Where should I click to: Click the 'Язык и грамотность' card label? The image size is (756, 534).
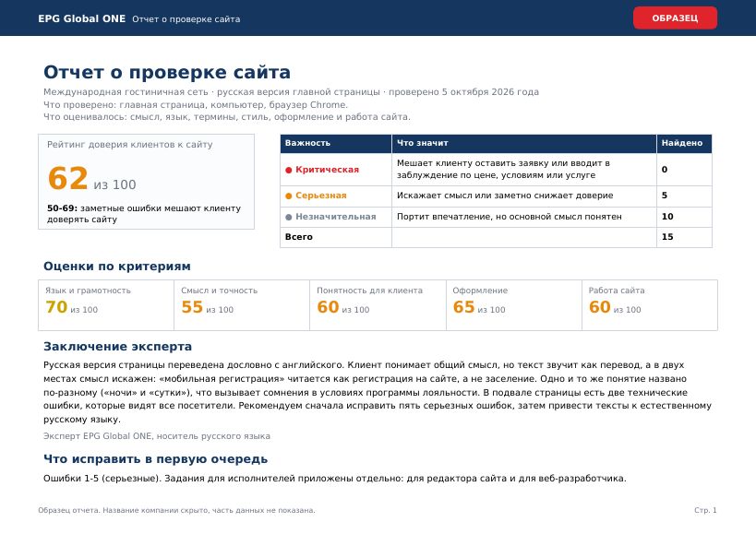88,291
